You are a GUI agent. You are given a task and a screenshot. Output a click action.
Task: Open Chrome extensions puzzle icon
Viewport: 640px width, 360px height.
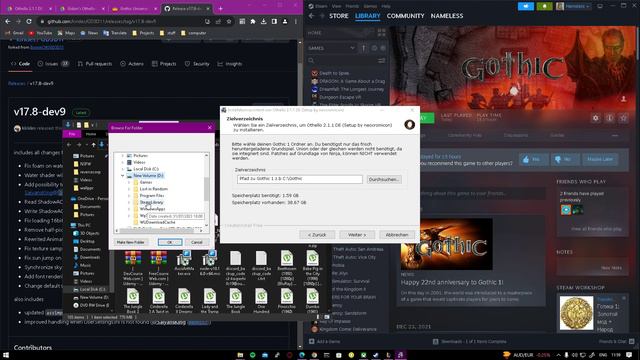[253, 21]
